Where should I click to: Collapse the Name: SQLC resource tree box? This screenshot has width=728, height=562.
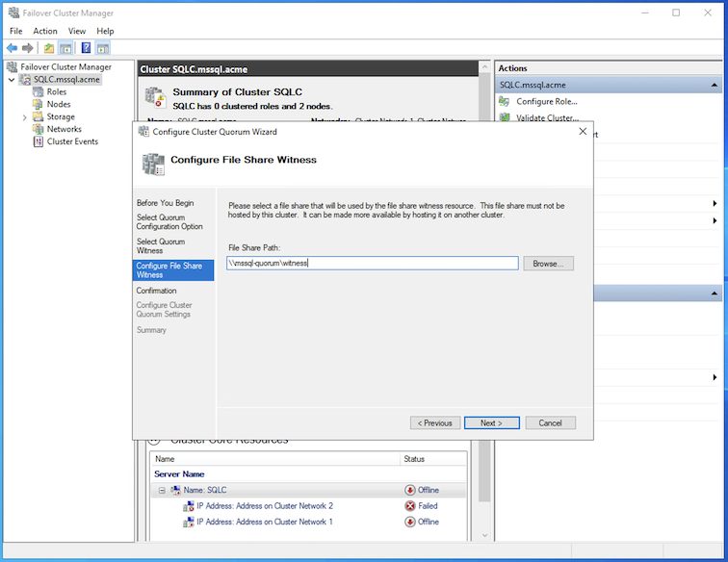(162, 490)
